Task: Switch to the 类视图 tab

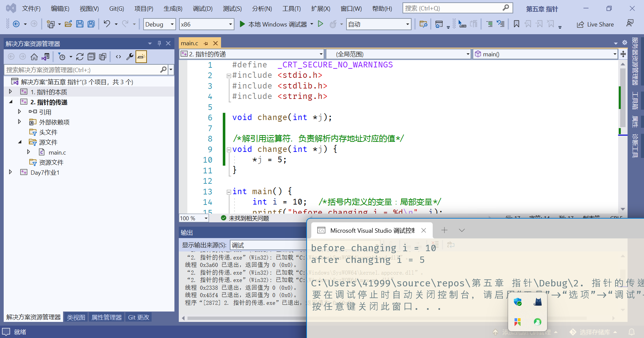Action: click(x=76, y=317)
